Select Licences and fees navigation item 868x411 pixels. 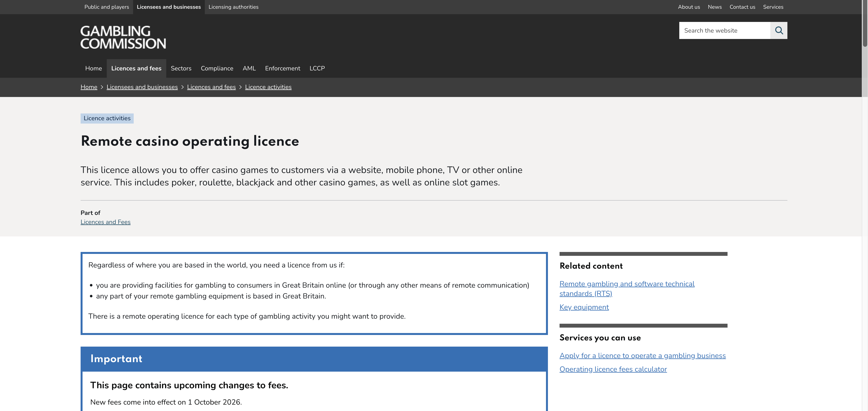click(136, 68)
